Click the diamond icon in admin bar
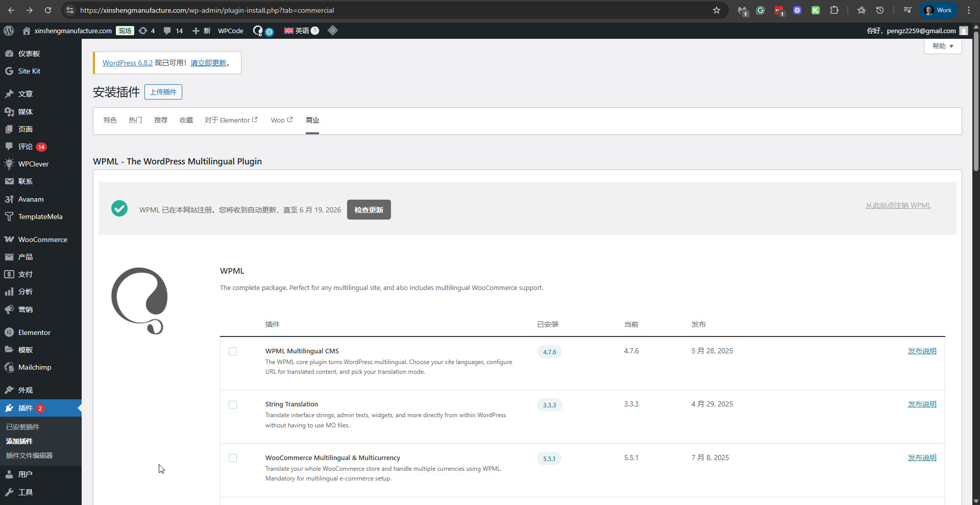This screenshot has width=980, height=505. click(x=333, y=31)
